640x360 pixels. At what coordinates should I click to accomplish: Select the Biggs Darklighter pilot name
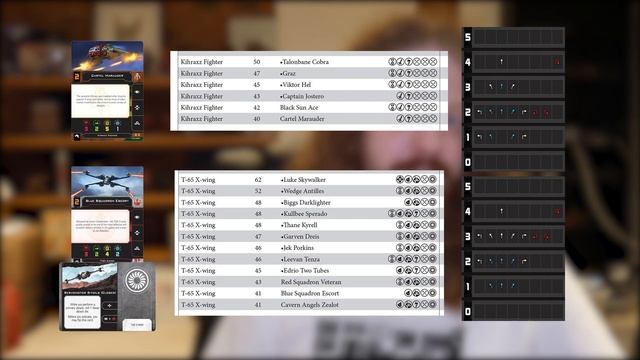coord(306,202)
